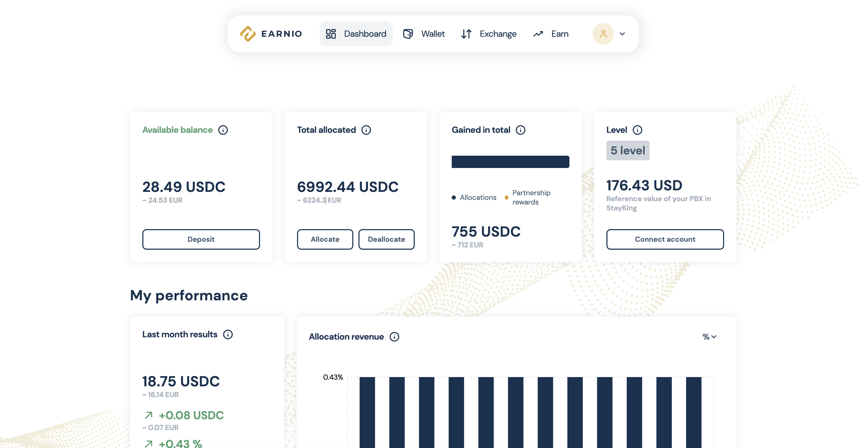This screenshot has height=448, width=868.
Task: Show info for Available balance
Action: coord(223,130)
